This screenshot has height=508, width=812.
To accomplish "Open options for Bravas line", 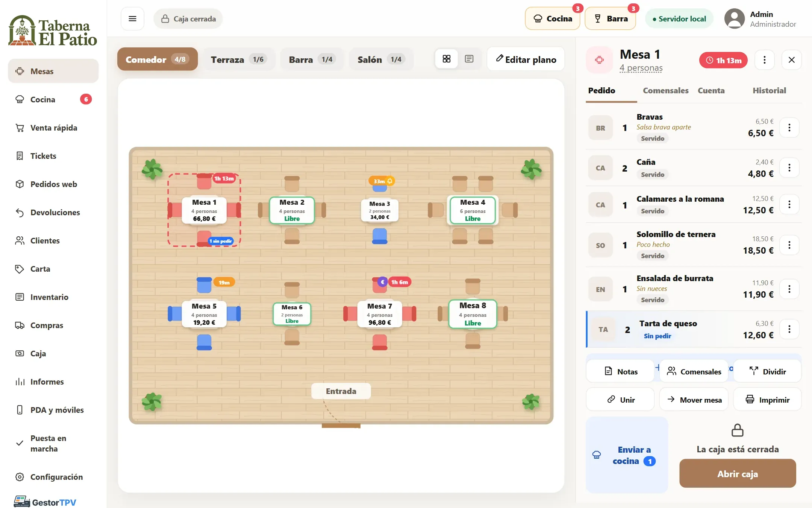I will tap(789, 128).
